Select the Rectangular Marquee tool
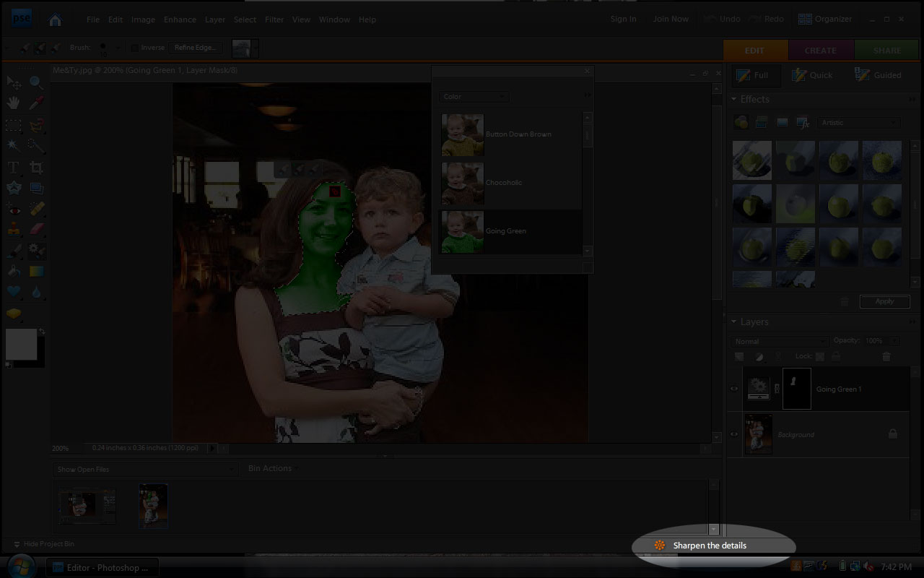The image size is (924, 578). (x=14, y=125)
